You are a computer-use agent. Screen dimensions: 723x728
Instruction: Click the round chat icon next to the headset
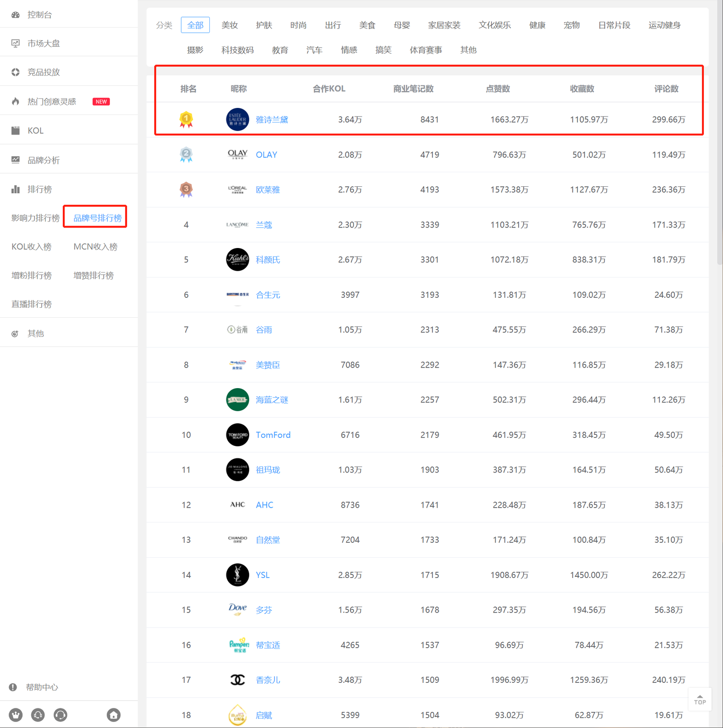[60, 715]
